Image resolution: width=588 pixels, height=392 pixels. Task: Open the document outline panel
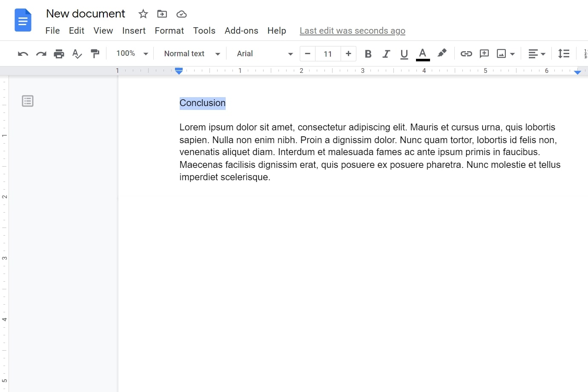[x=27, y=101]
